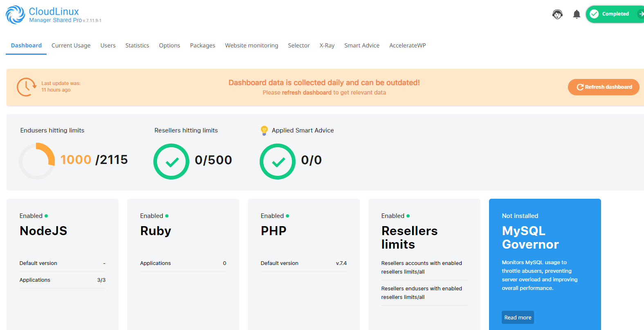This screenshot has height=330, width=644.
Task: Click the refresh dashboard link in banner text
Action: pos(307,92)
